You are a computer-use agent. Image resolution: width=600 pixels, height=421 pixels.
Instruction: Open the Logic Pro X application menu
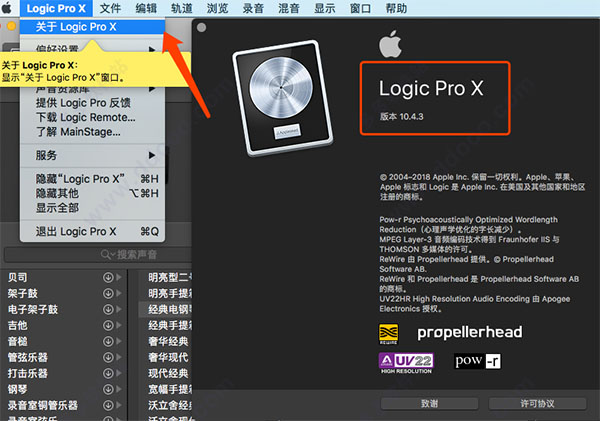[x=56, y=8]
